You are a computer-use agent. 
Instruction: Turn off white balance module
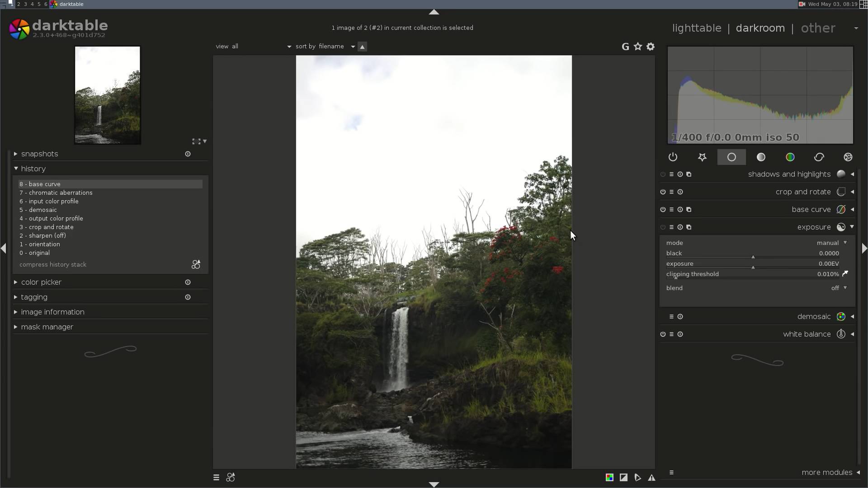pyautogui.click(x=663, y=334)
